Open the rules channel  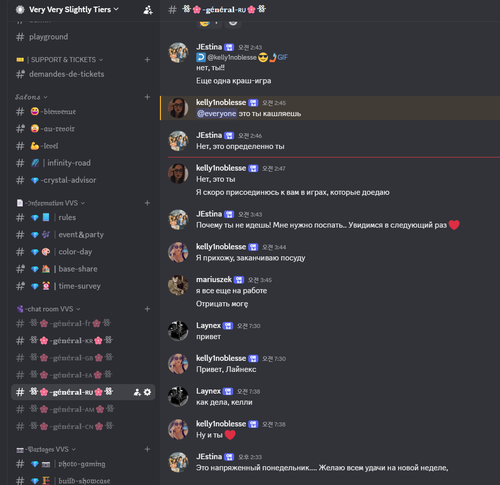pos(83,218)
